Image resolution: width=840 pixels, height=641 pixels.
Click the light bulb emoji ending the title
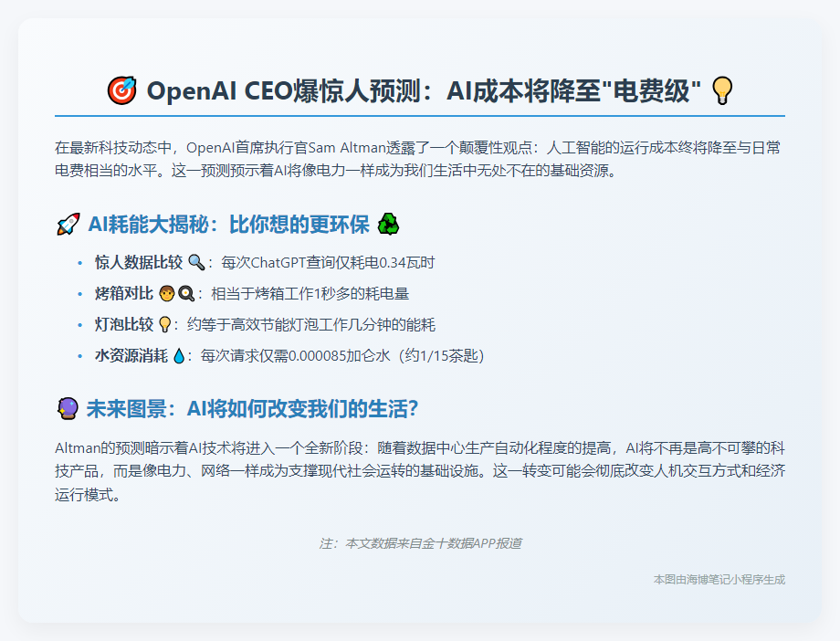(721, 90)
